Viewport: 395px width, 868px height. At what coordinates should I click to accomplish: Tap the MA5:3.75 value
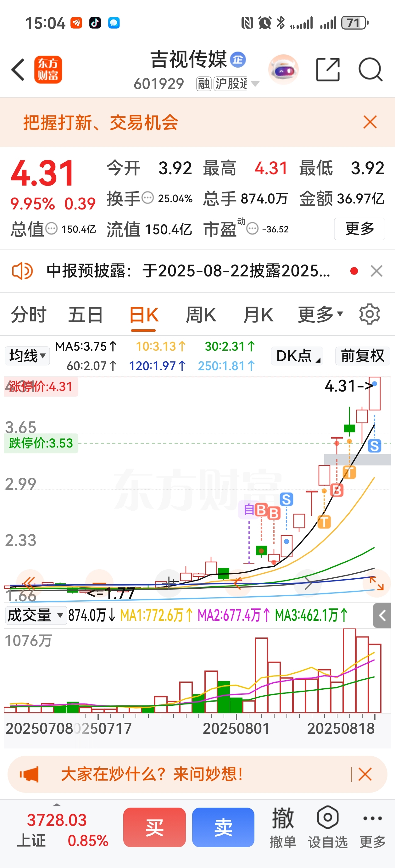(86, 346)
